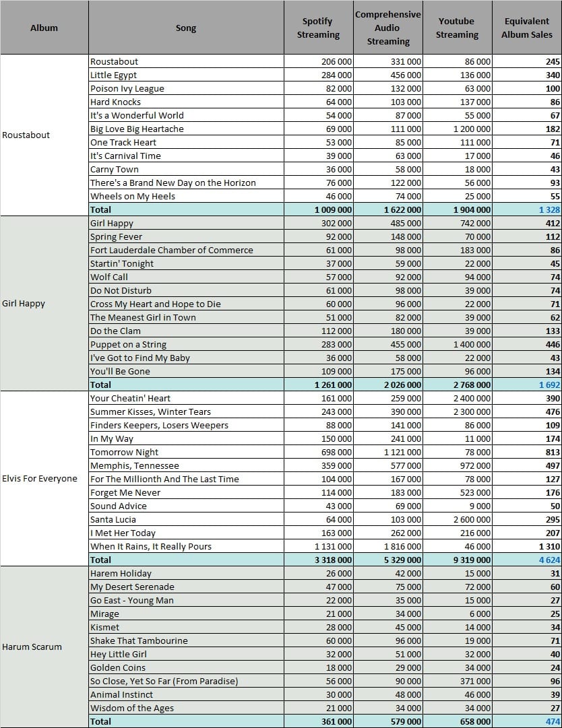This screenshot has width=562, height=728.
Task: Click the Spotify Streaming header
Action: tap(319, 28)
